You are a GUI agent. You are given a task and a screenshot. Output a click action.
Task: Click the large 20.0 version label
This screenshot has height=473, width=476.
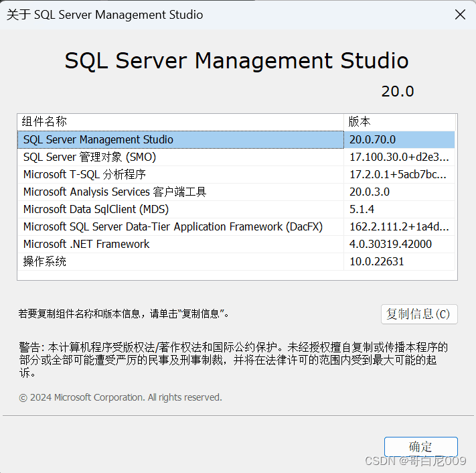click(x=398, y=91)
